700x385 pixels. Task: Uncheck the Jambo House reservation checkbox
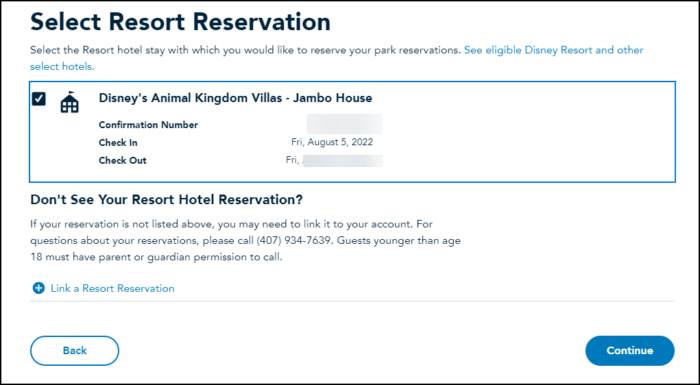39,99
